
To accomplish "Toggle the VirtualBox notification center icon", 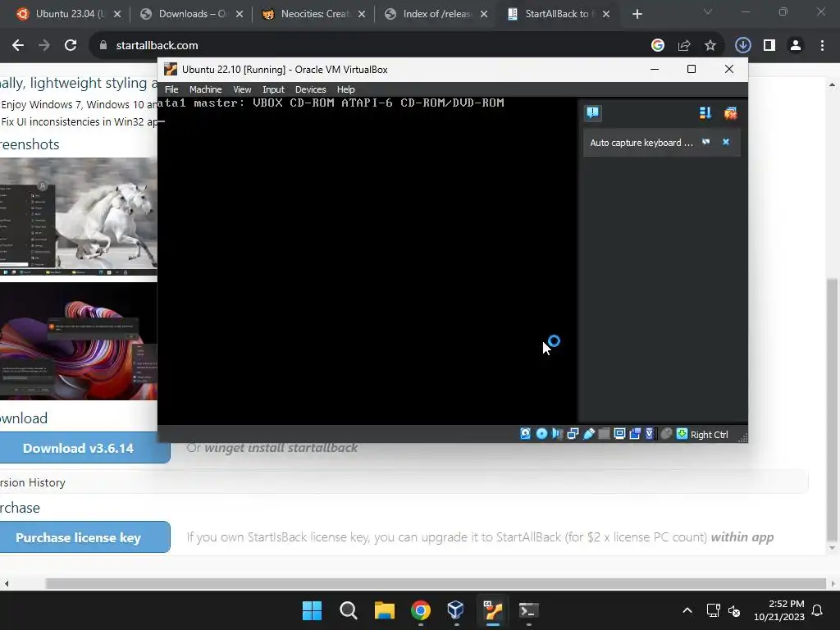I will coord(592,112).
